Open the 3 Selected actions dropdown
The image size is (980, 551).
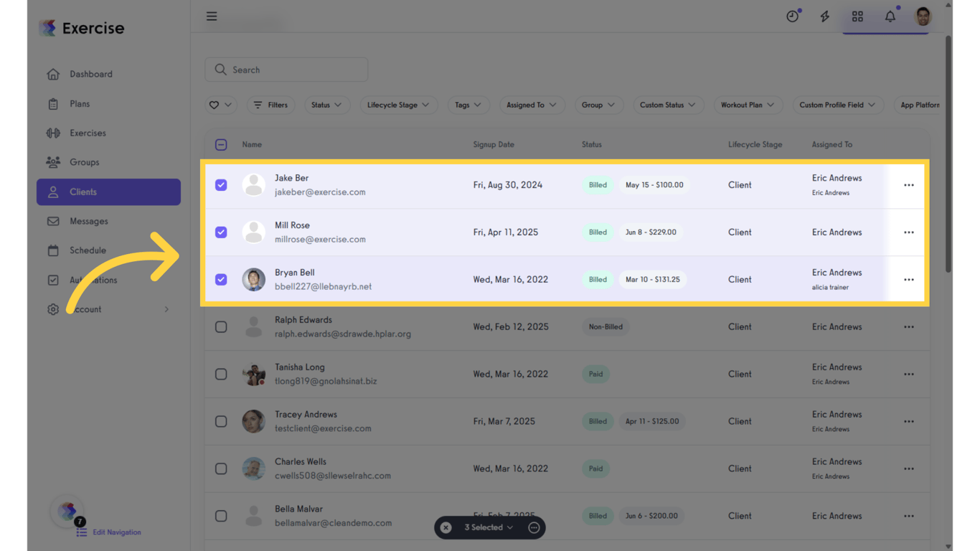point(488,527)
